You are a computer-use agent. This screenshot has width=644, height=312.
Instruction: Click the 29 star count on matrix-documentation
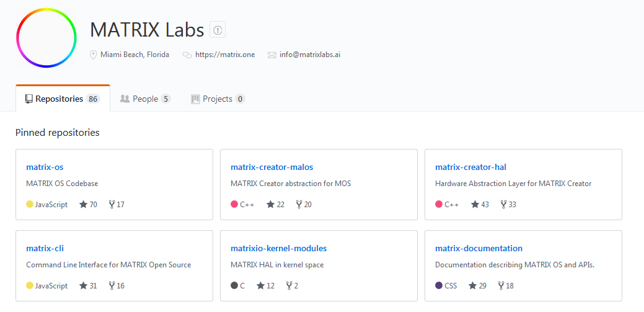[x=482, y=286]
